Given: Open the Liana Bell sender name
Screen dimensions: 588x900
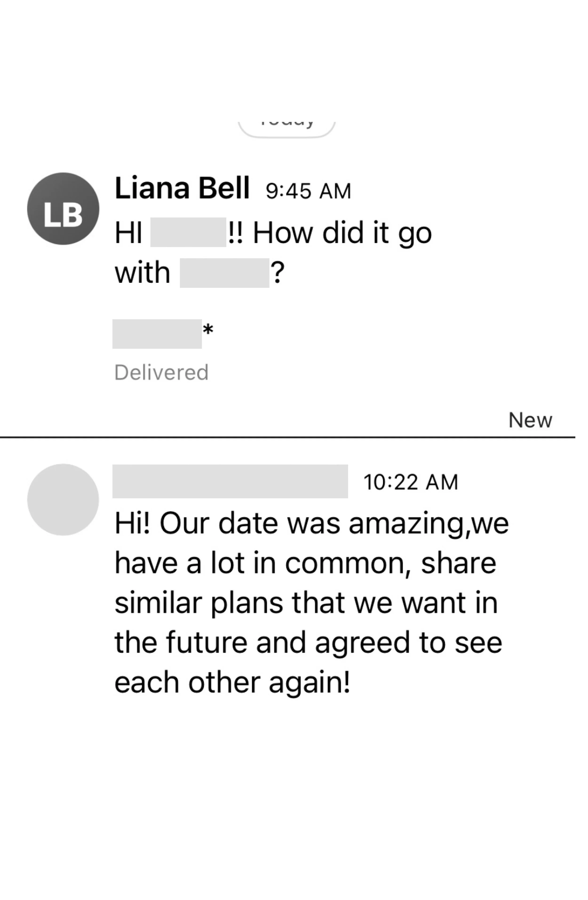Looking at the screenshot, I should click(x=182, y=188).
